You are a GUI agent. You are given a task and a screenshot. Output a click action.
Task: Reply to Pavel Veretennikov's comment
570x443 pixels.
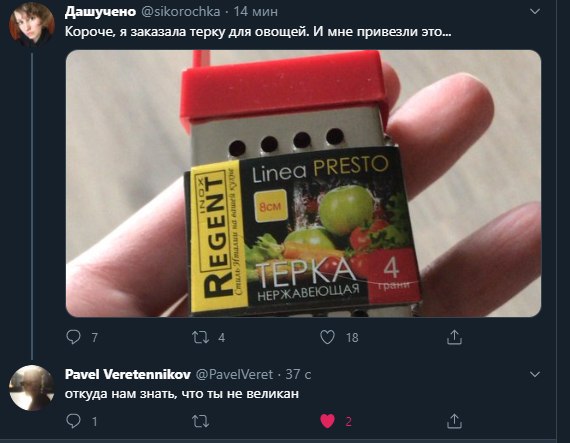coord(73,421)
